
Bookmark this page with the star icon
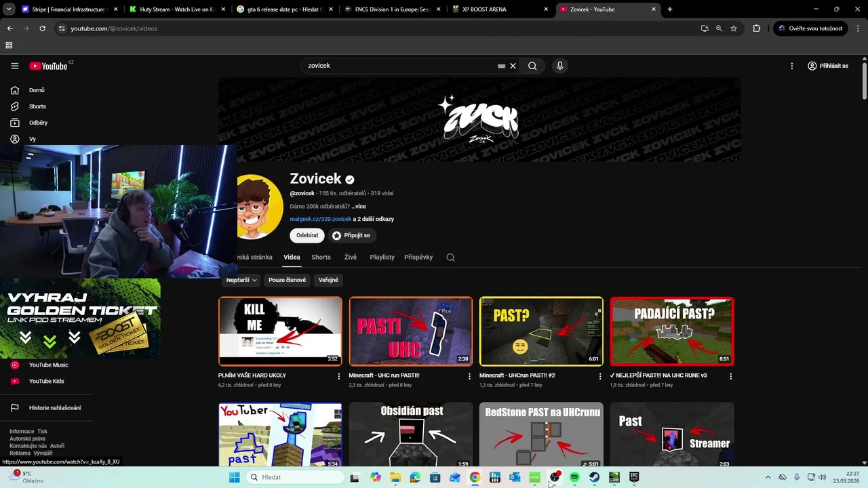point(734,28)
